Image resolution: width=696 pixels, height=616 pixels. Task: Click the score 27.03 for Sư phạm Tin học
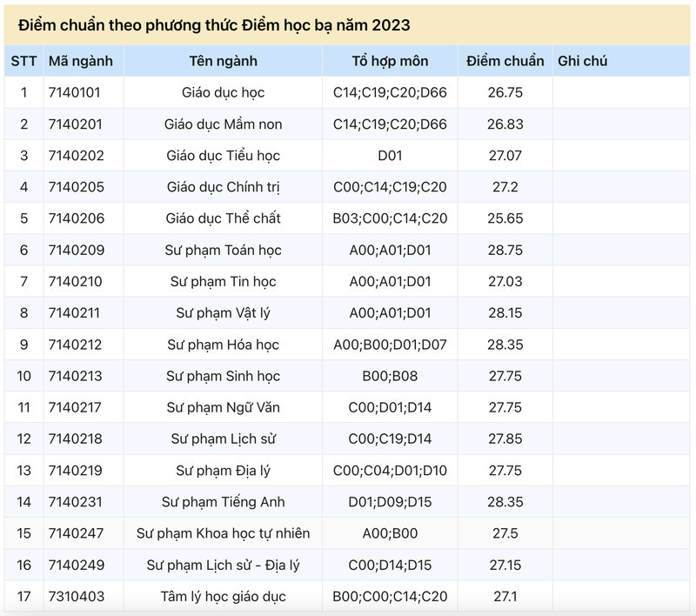click(505, 282)
